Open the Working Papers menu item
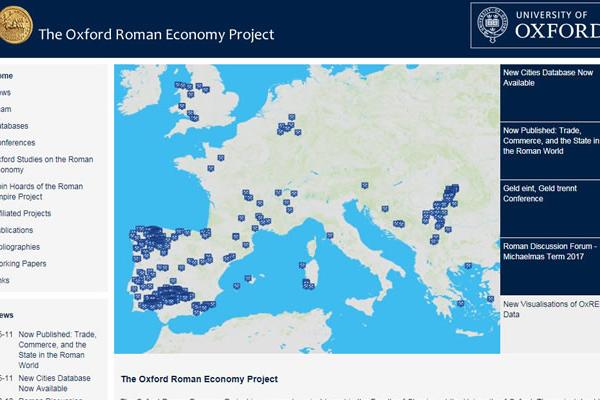600x400 pixels. [x=23, y=264]
